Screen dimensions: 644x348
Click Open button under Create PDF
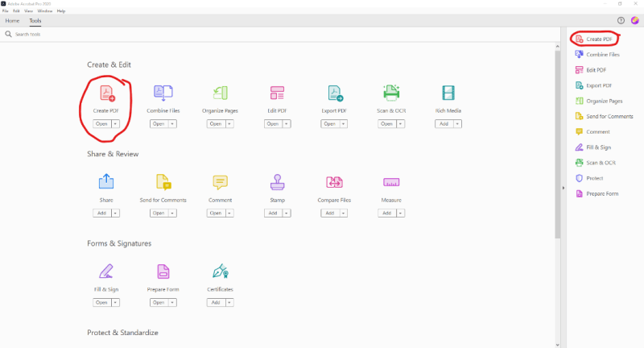(102, 124)
